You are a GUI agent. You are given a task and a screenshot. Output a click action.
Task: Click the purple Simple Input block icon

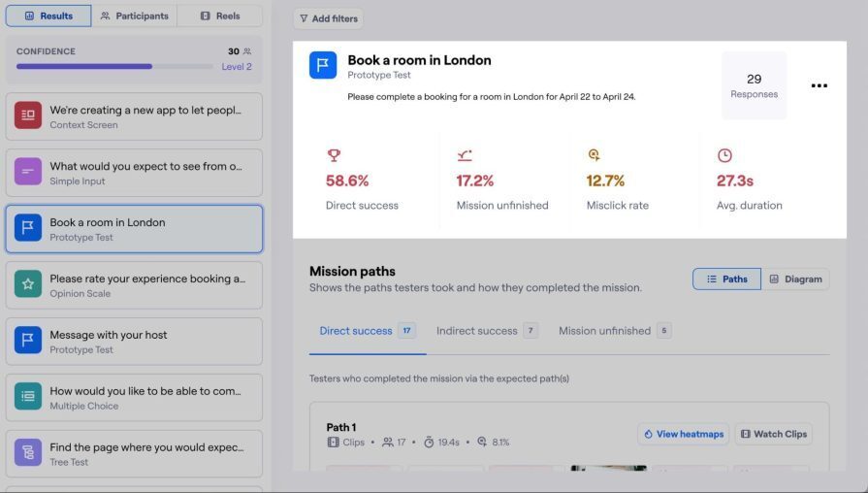click(x=28, y=173)
